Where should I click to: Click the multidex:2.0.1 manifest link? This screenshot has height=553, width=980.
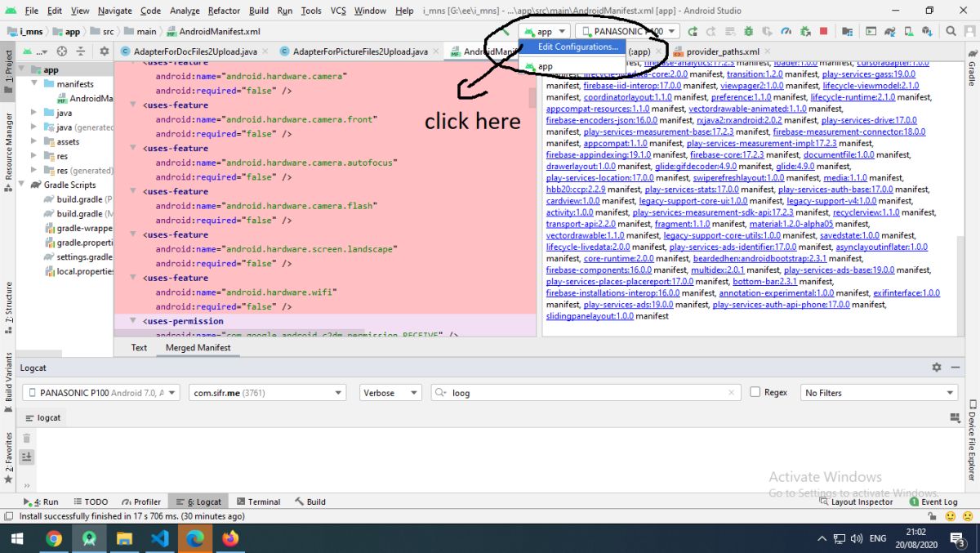click(x=717, y=270)
